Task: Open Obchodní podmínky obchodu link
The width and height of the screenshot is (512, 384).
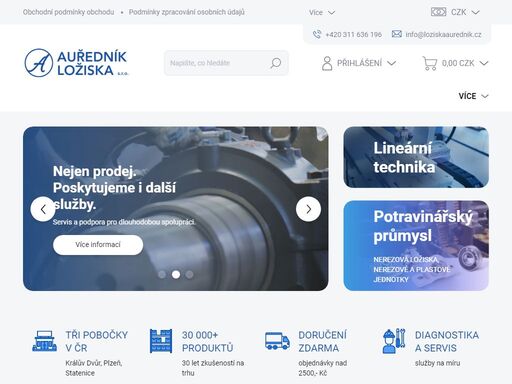Action: (x=68, y=12)
